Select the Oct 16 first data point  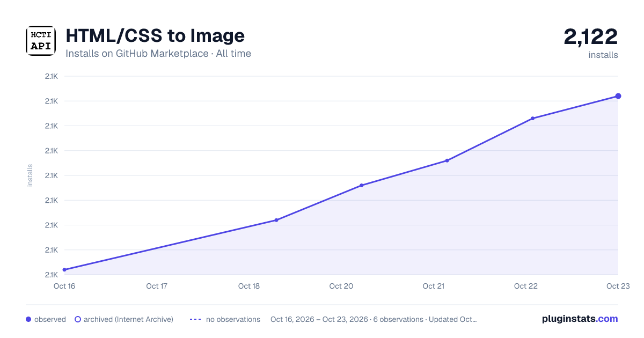point(64,270)
